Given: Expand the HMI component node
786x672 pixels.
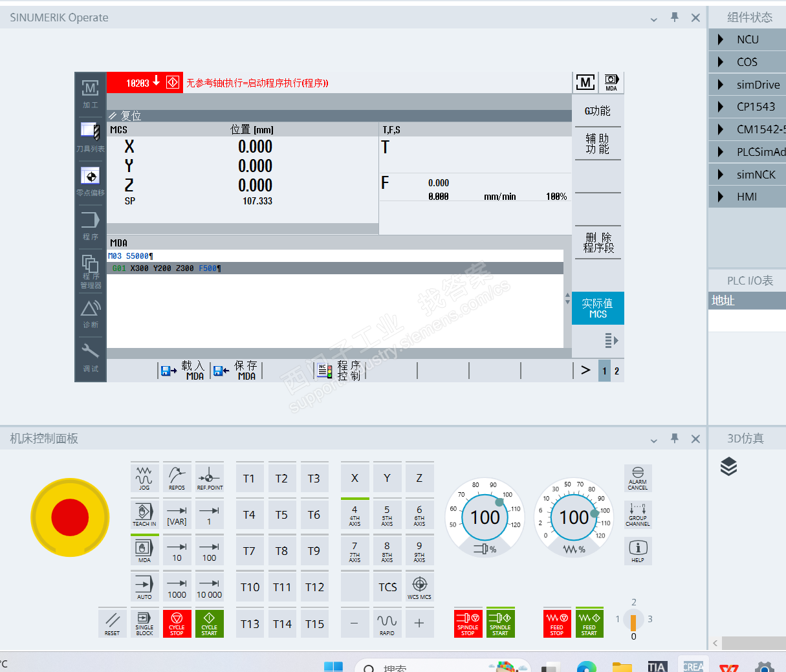Looking at the screenshot, I should click(x=721, y=197).
